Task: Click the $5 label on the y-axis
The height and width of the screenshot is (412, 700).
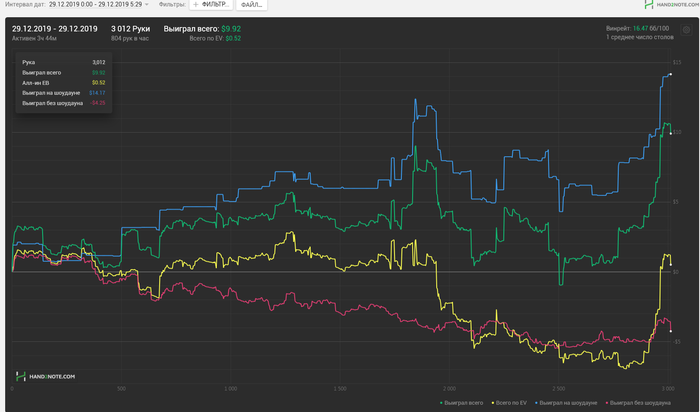Action: pos(676,202)
